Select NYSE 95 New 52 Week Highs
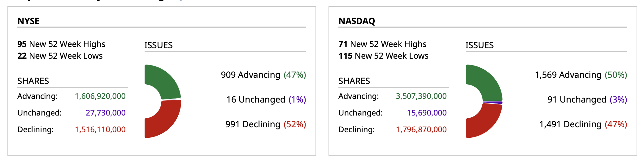The height and width of the screenshot is (160, 644). tap(61, 44)
